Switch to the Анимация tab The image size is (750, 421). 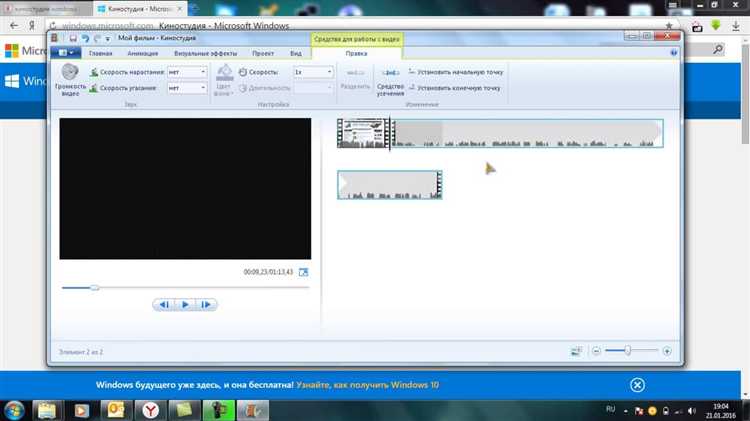tap(143, 53)
